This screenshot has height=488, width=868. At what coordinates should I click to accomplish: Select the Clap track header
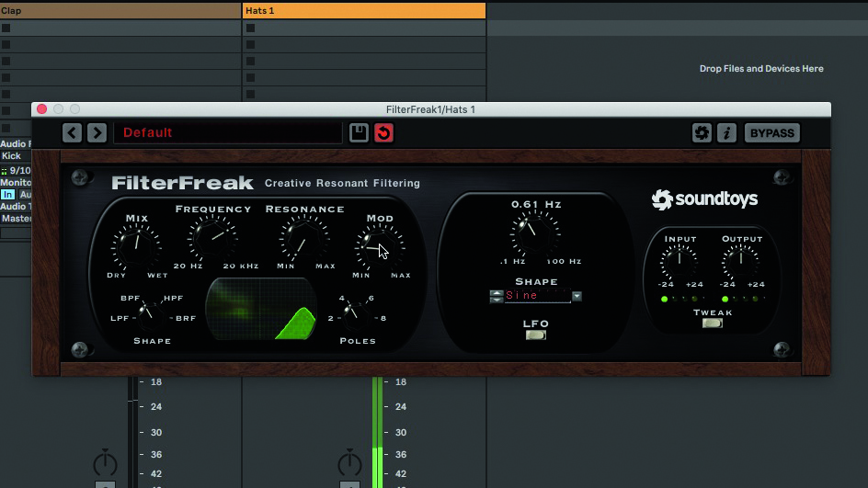click(120, 10)
